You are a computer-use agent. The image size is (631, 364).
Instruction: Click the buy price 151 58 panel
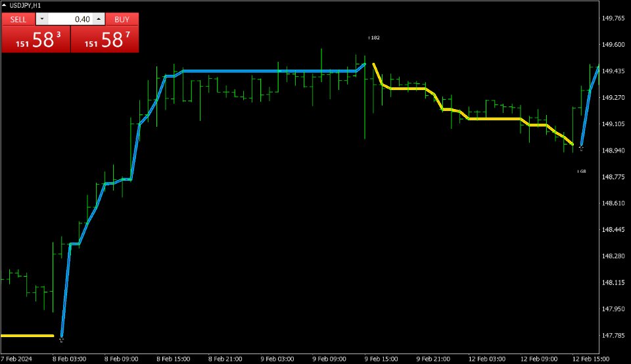[x=105, y=39]
